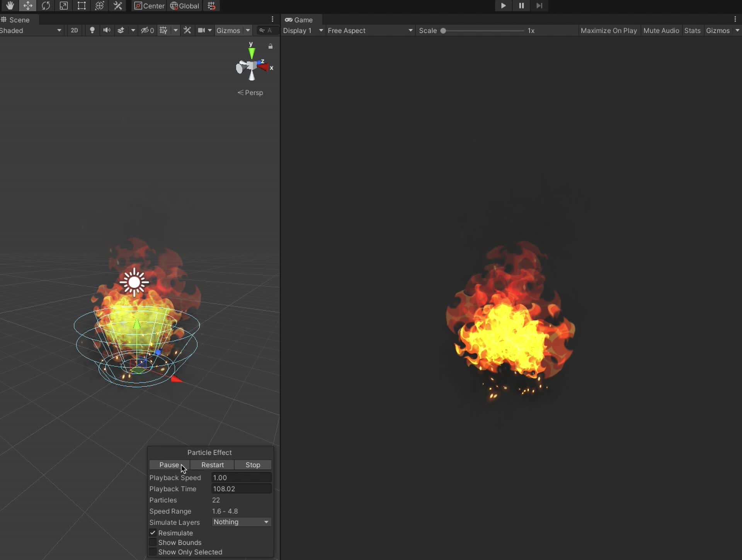
Task: Select the Hand tool for panning
Action: click(x=9, y=6)
